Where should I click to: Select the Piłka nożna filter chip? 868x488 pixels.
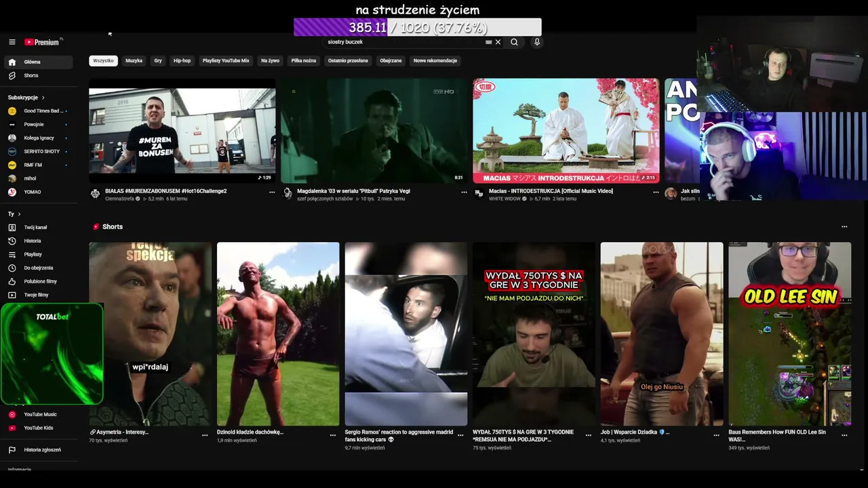[x=304, y=60]
